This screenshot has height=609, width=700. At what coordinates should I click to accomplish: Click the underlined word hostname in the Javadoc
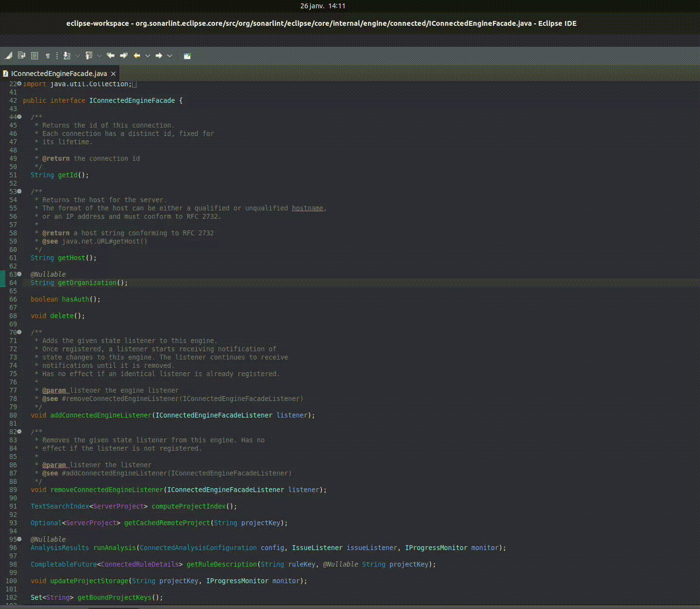pyautogui.click(x=307, y=208)
